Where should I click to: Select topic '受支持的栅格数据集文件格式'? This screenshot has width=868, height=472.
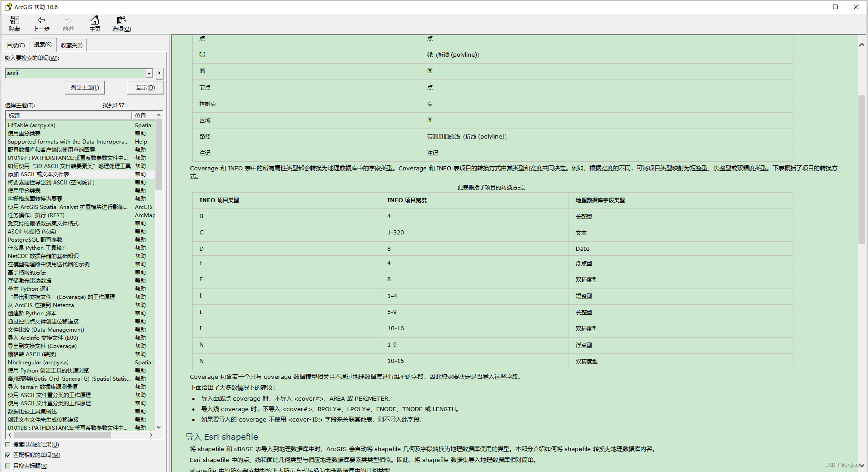(x=43, y=224)
